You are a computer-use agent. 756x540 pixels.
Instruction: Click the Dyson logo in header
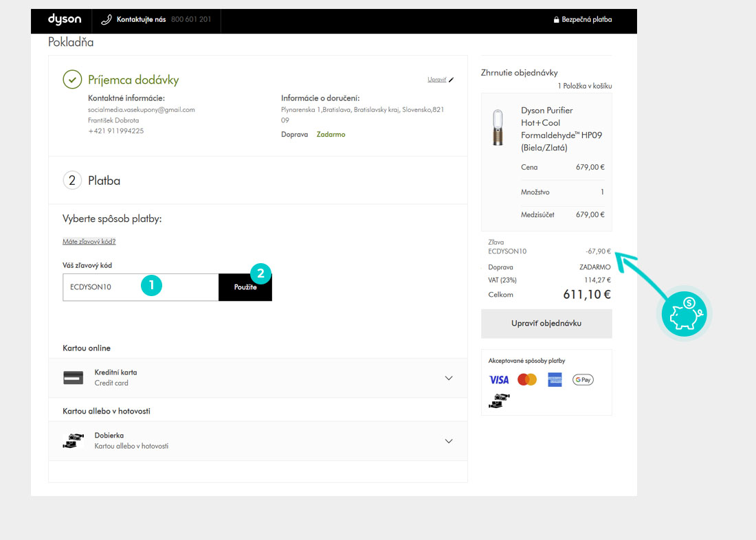tap(65, 19)
